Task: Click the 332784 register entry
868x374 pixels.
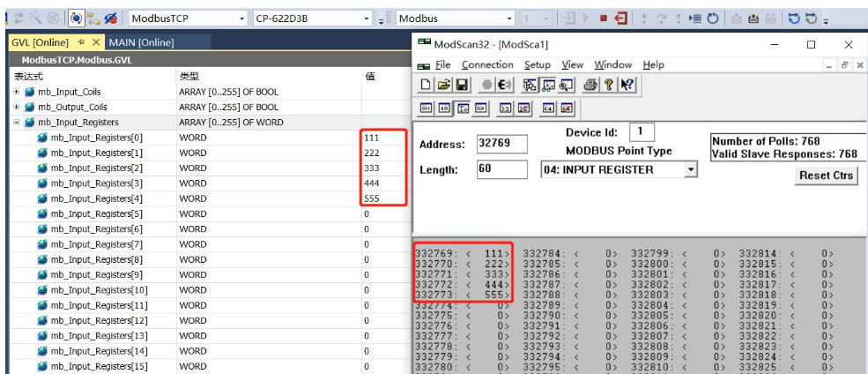Action: point(570,254)
